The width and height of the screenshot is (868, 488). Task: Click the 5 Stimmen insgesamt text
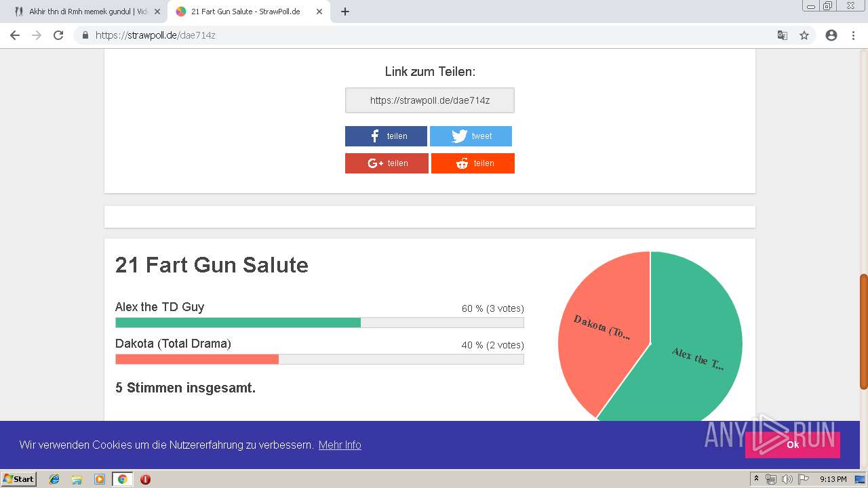click(x=185, y=388)
